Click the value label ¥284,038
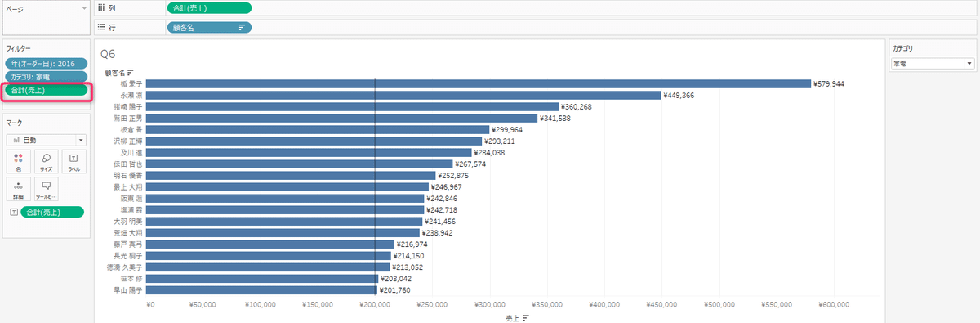Screen dimensions: 980x323 pyautogui.click(x=489, y=152)
